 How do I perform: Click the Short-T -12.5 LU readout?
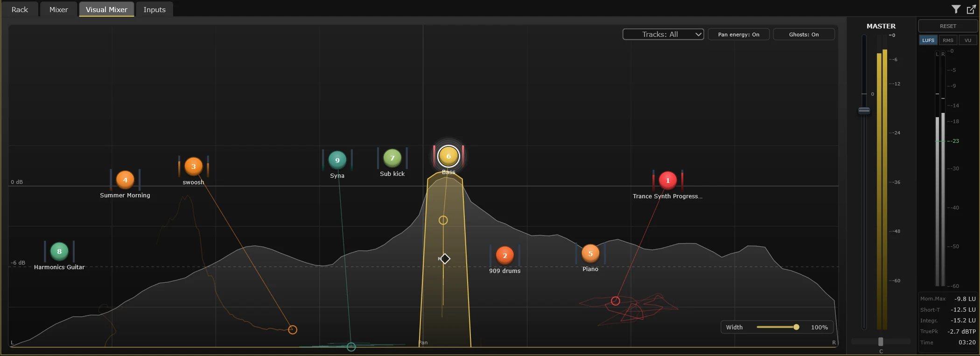click(948, 309)
